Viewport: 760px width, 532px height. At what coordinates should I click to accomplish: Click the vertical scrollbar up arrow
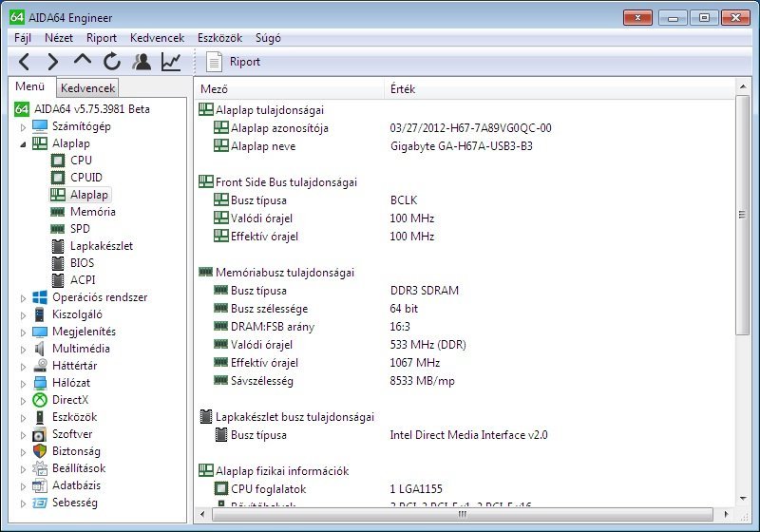pos(743,86)
